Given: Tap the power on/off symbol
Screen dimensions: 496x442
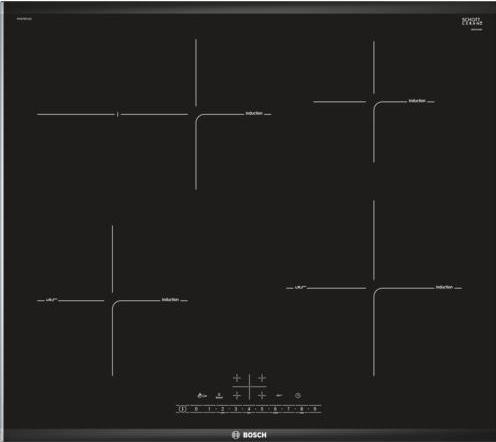Looking at the screenshot, I should [182, 409].
